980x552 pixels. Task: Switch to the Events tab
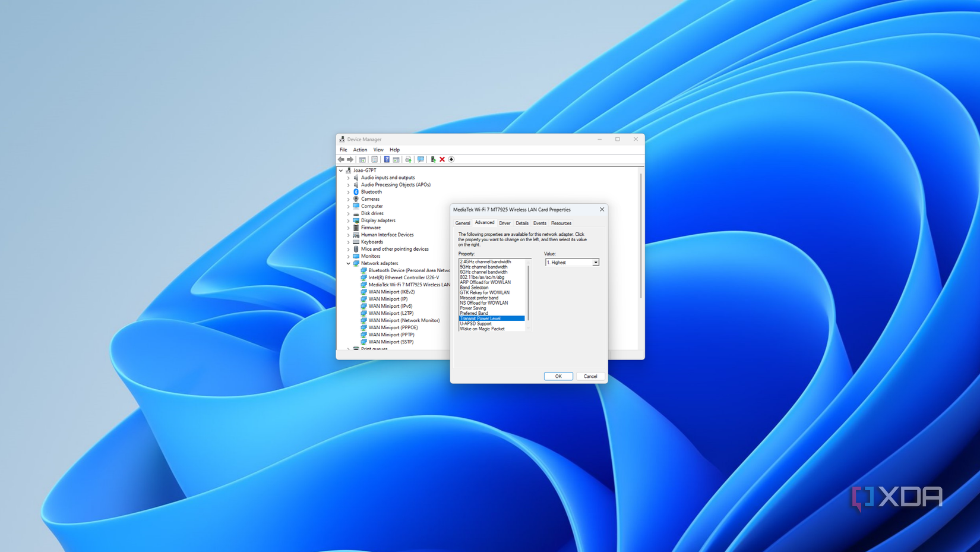tap(540, 223)
